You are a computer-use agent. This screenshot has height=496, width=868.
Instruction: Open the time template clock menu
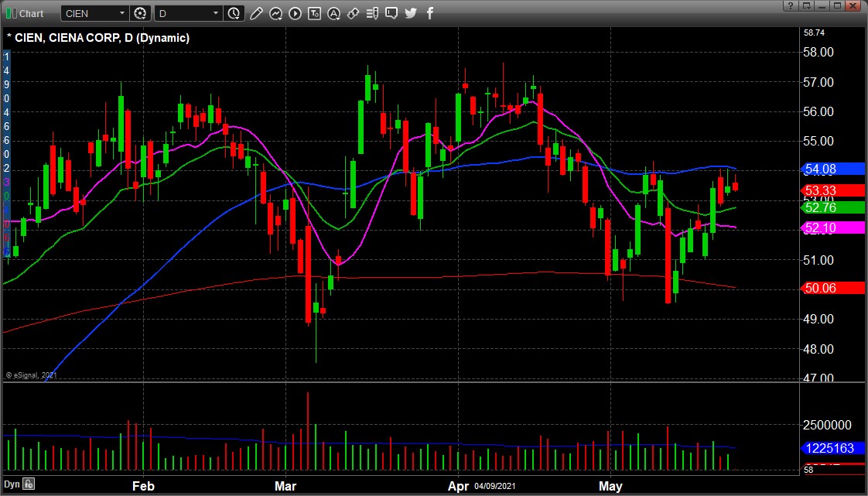[x=234, y=13]
